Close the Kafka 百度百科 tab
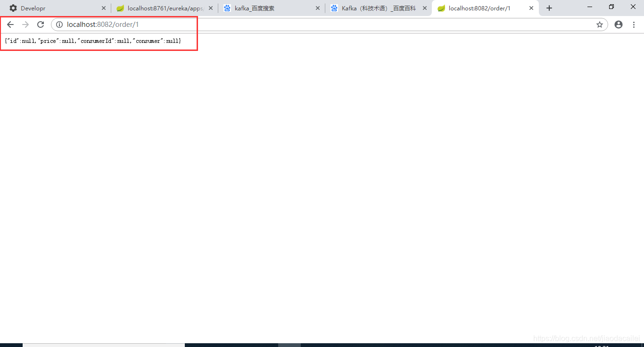 tap(424, 8)
